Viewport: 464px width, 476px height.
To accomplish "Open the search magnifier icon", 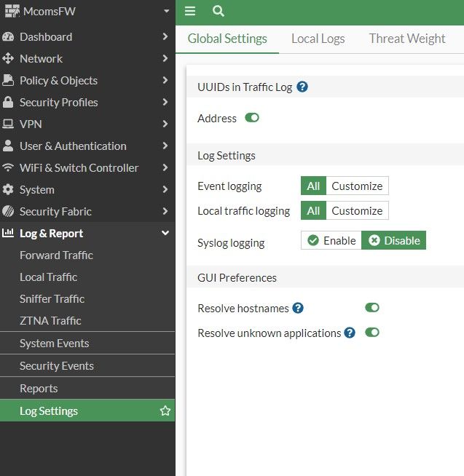I will click(x=218, y=11).
